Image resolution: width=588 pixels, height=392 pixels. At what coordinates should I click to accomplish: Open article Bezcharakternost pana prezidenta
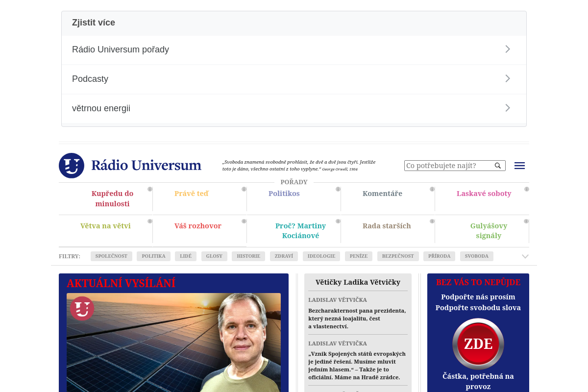[x=357, y=318]
